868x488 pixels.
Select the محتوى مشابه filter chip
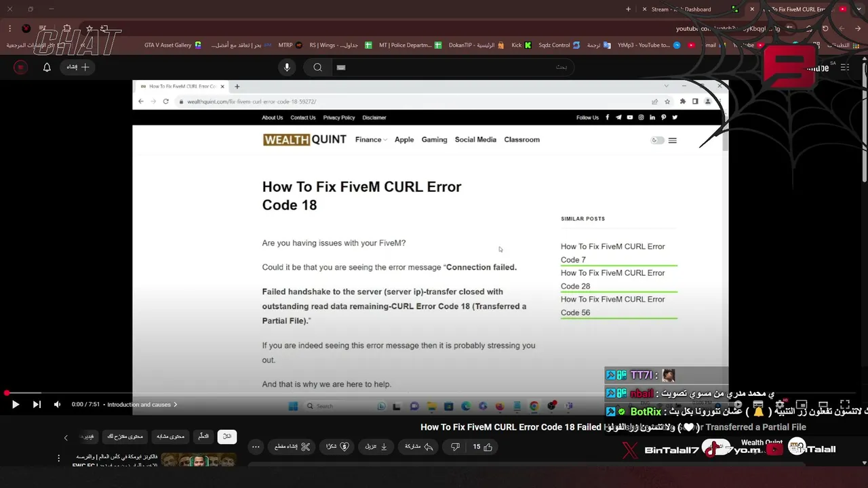click(170, 436)
